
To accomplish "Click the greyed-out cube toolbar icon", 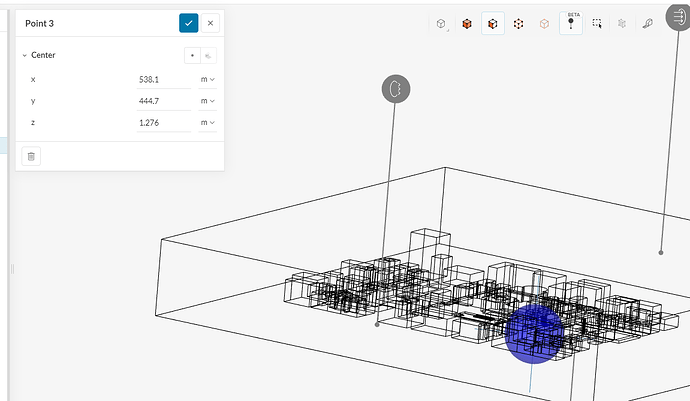I will [x=622, y=24].
